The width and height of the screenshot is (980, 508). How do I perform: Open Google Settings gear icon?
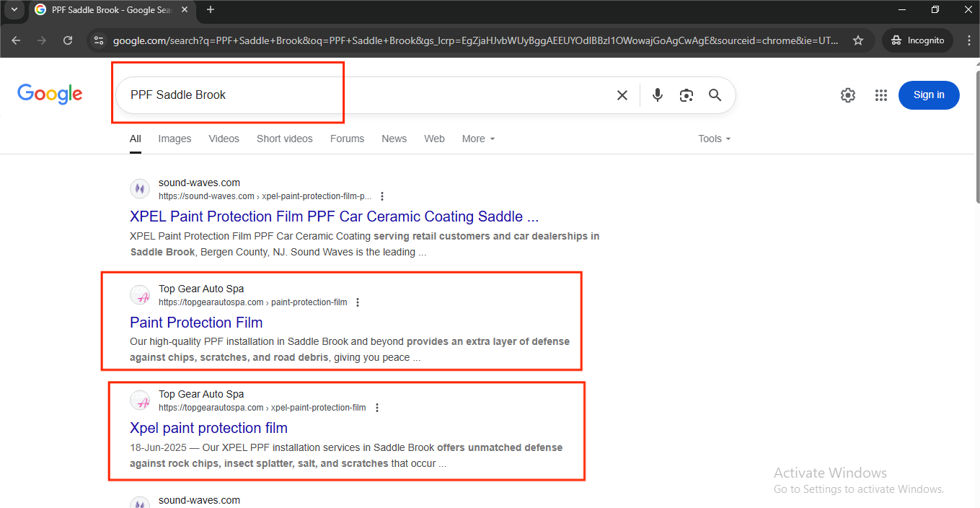click(848, 95)
